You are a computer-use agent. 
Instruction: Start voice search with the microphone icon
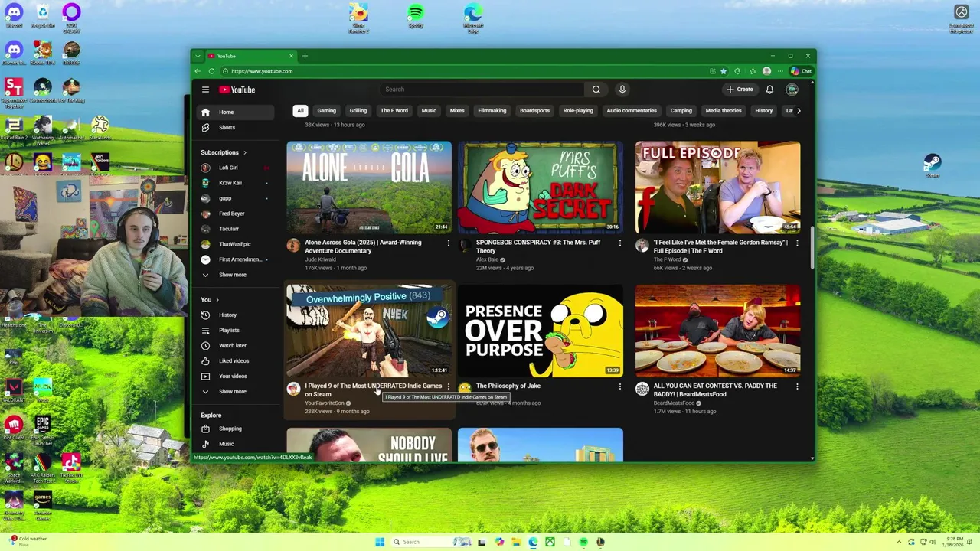(x=622, y=90)
